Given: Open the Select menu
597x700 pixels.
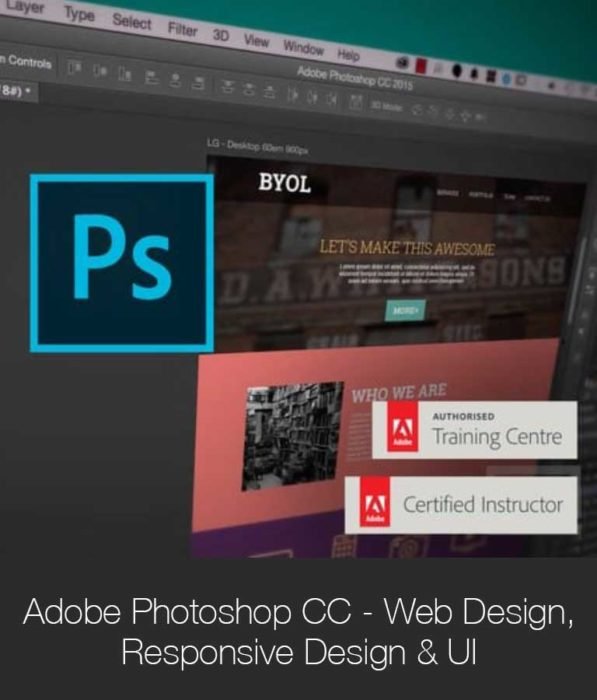Looking at the screenshot, I should pos(132,21).
